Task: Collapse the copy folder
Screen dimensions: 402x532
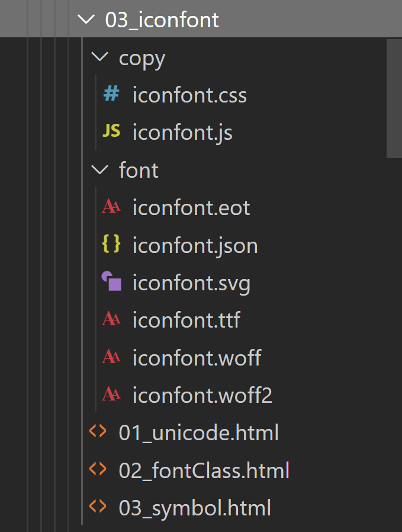Action: (99, 57)
